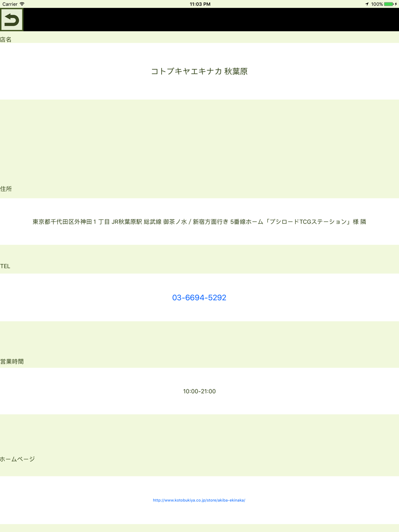Tap the Wi-Fi status icon
The height and width of the screenshot is (532, 399).
[22, 4]
